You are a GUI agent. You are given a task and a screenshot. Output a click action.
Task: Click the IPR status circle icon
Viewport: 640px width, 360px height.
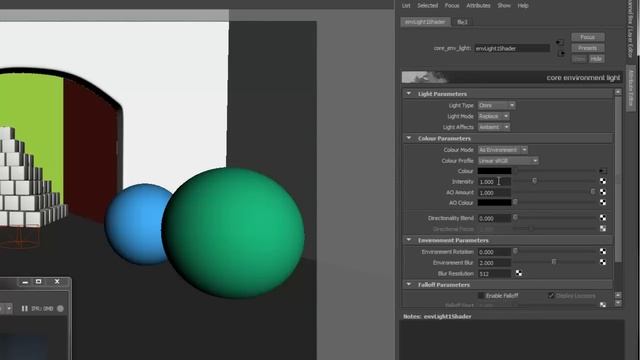pyautogui.click(x=60, y=309)
